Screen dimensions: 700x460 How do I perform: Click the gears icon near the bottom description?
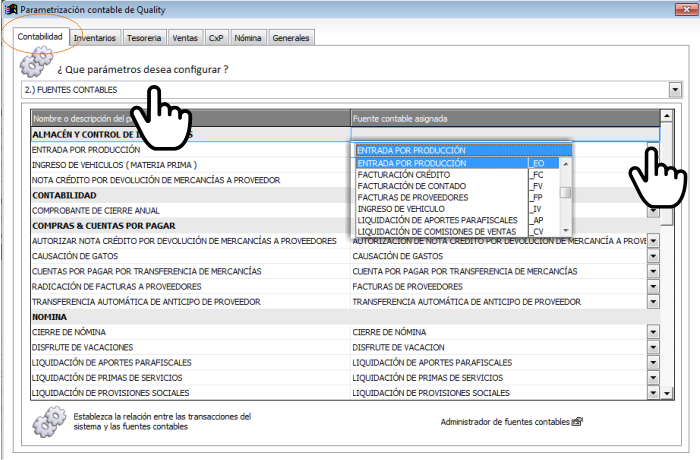49,422
